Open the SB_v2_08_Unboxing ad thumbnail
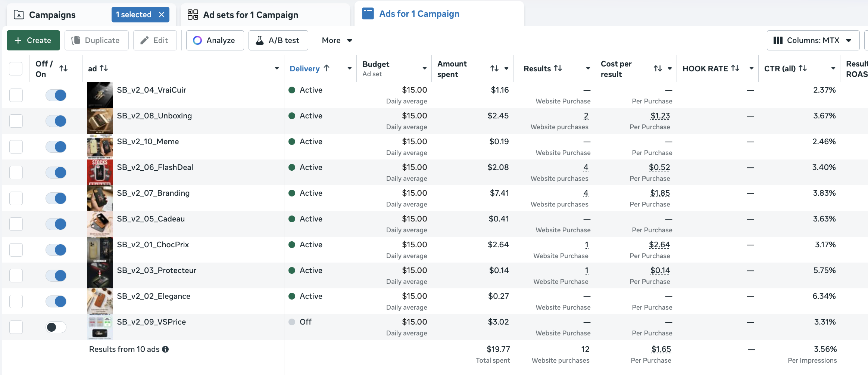Viewport: 868px width, 375px height. 100,121
